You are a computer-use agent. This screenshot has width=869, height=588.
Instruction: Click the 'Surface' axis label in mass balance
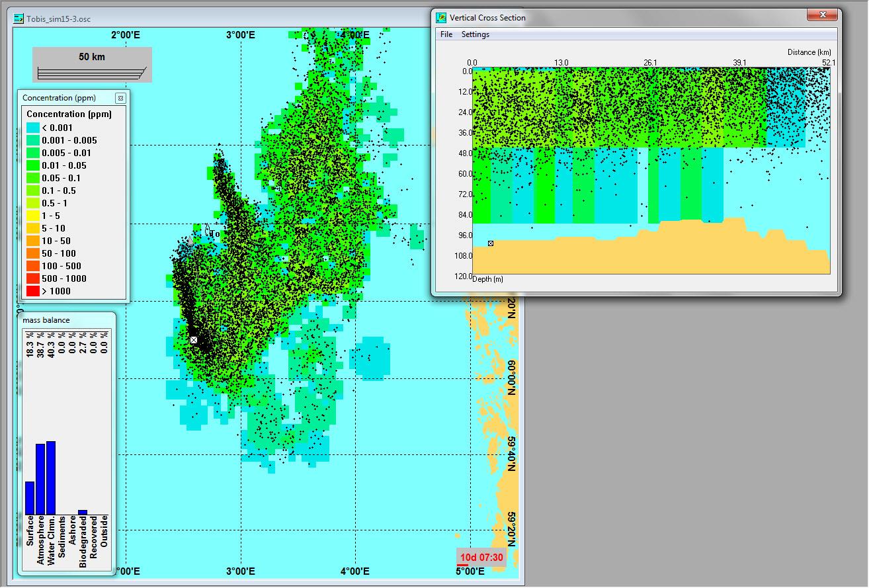30,531
